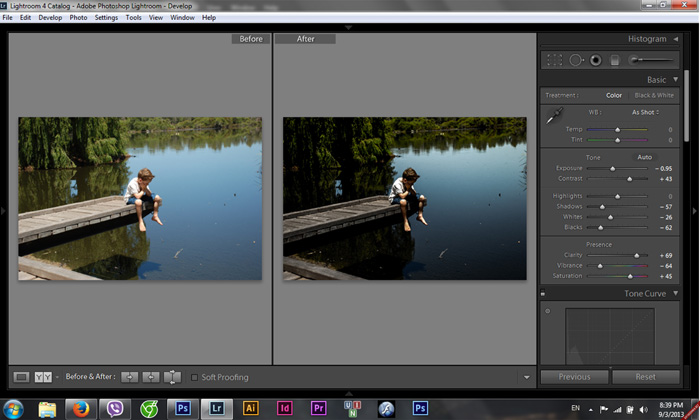Click the Exposure slider handle

click(x=612, y=169)
